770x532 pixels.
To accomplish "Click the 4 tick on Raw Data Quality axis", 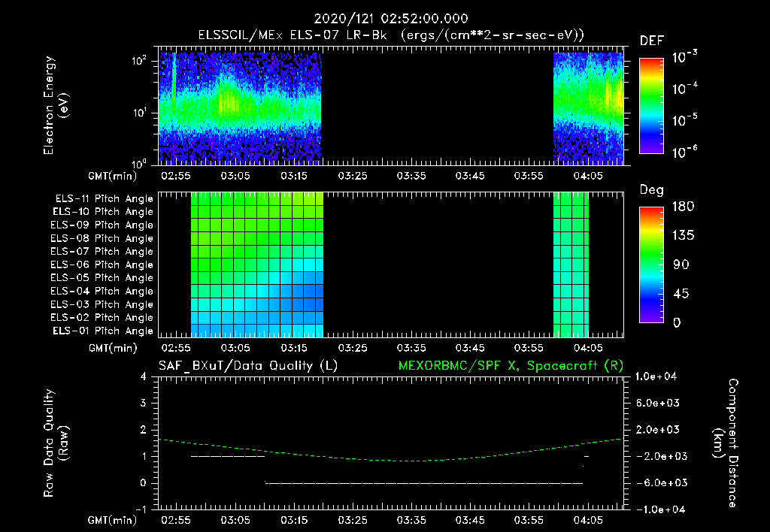I will click(144, 376).
